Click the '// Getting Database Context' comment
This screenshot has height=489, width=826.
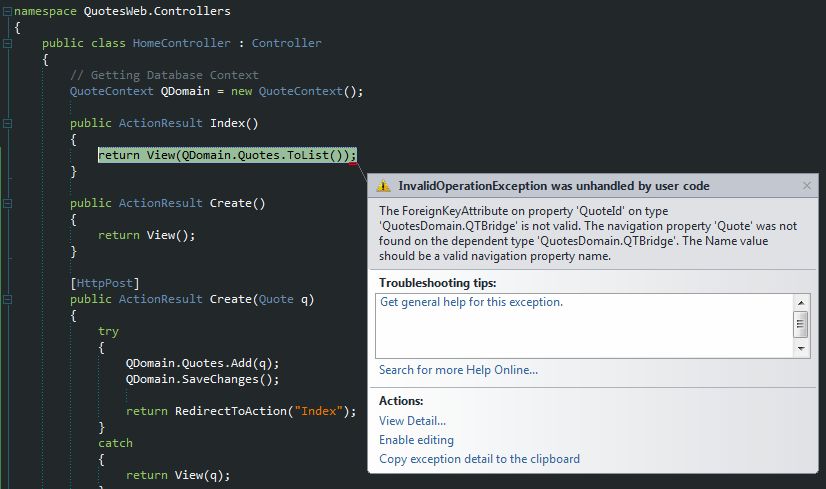tap(164, 75)
